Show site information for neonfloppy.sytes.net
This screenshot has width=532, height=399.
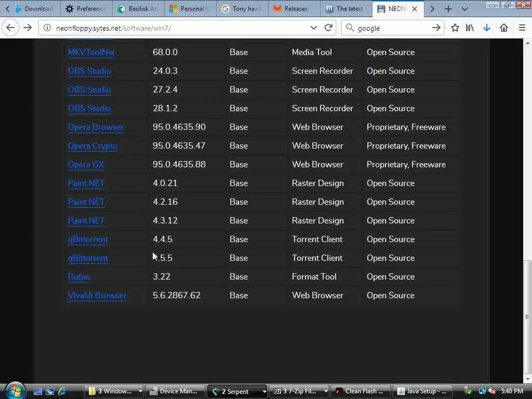coord(47,28)
